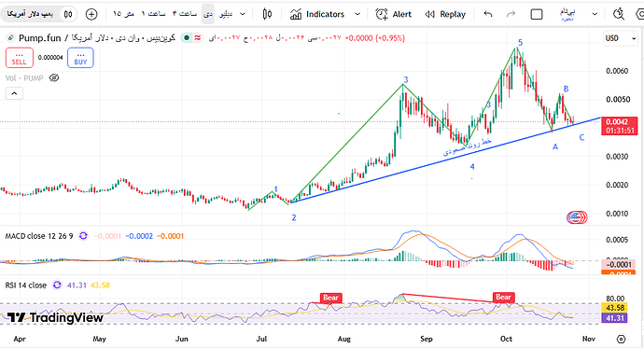The image size is (644, 348).
Task: Start bar Replay via its label
Action: pyautogui.click(x=453, y=14)
